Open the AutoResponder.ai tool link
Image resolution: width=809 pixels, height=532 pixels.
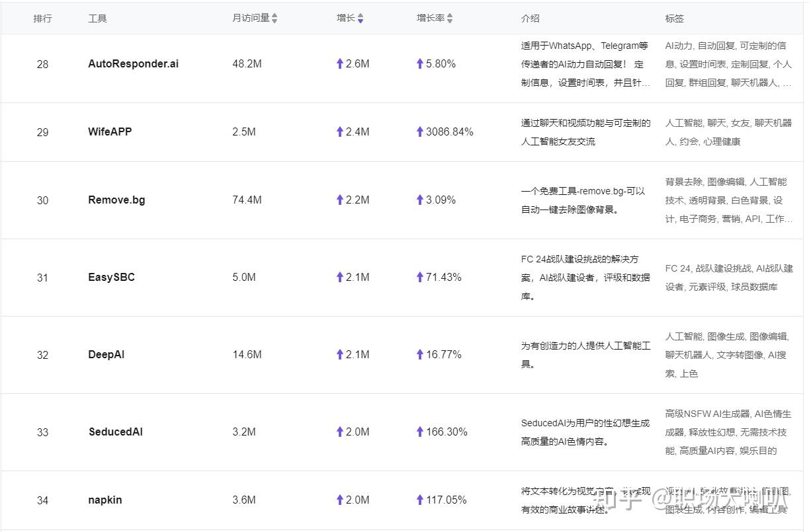[134, 63]
